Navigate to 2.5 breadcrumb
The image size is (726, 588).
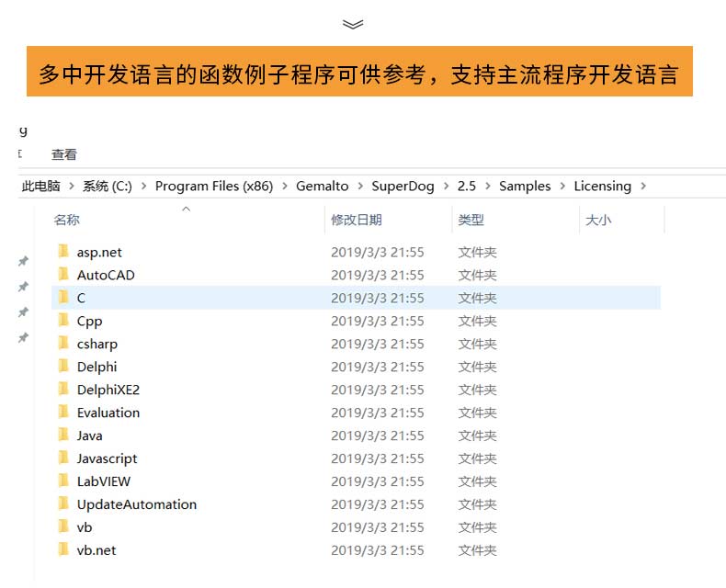tap(467, 187)
